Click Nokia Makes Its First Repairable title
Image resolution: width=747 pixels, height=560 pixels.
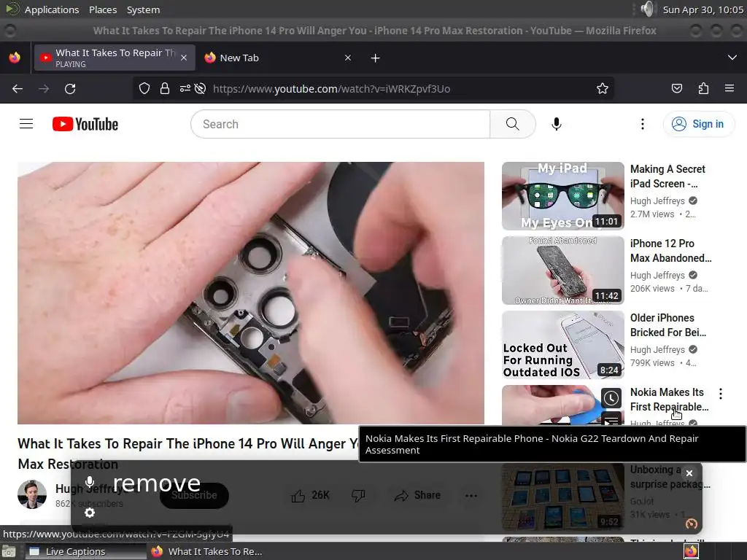(x=669, y=400)
